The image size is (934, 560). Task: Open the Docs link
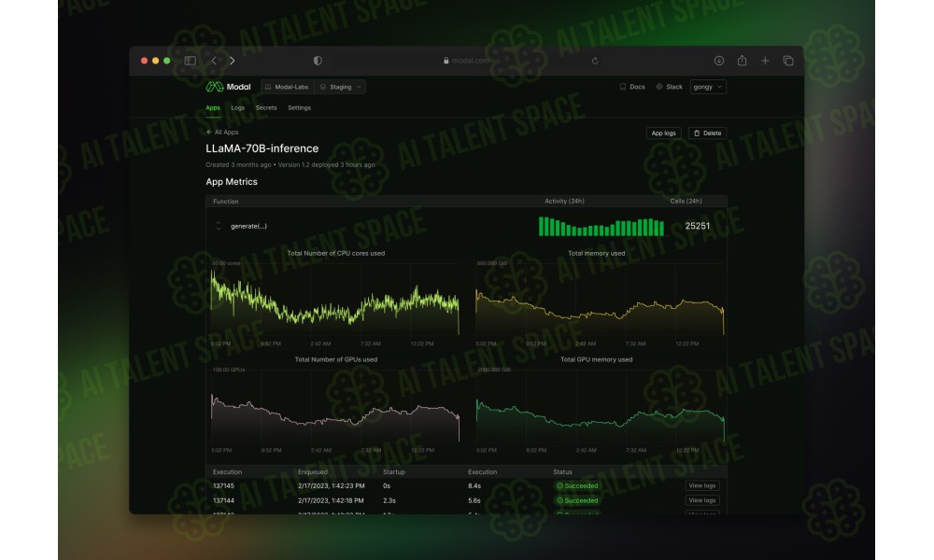[632, 87]
